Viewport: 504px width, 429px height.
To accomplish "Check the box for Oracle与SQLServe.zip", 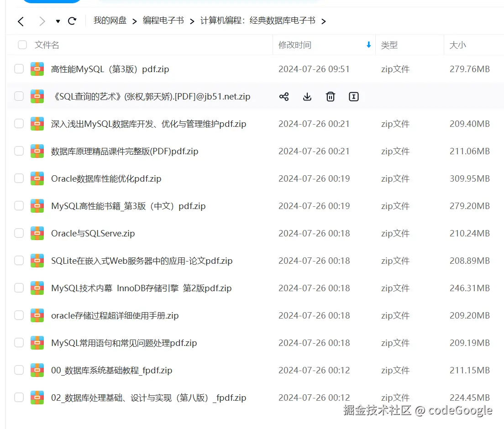I will click(19, 233).
